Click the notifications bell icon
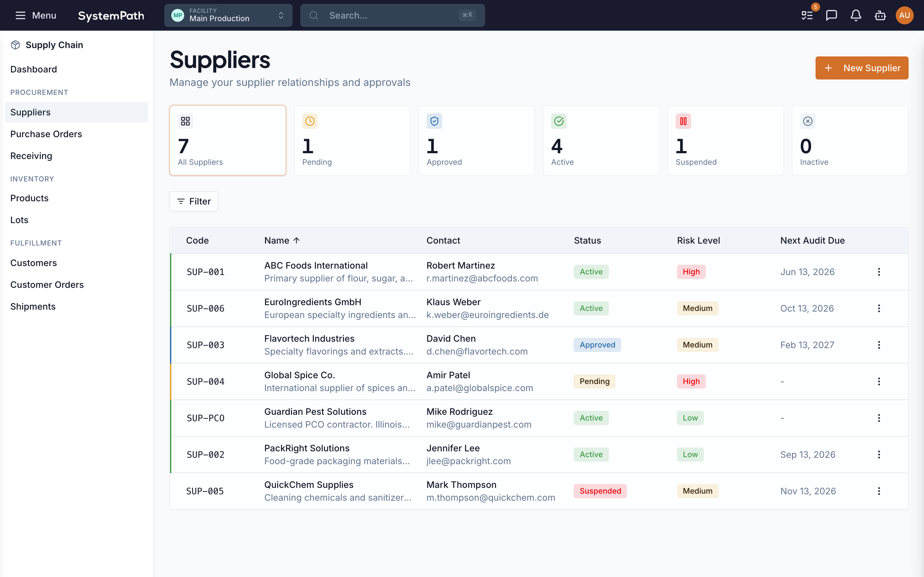Screen dimensions: 924x577 (x=856, y=15)
